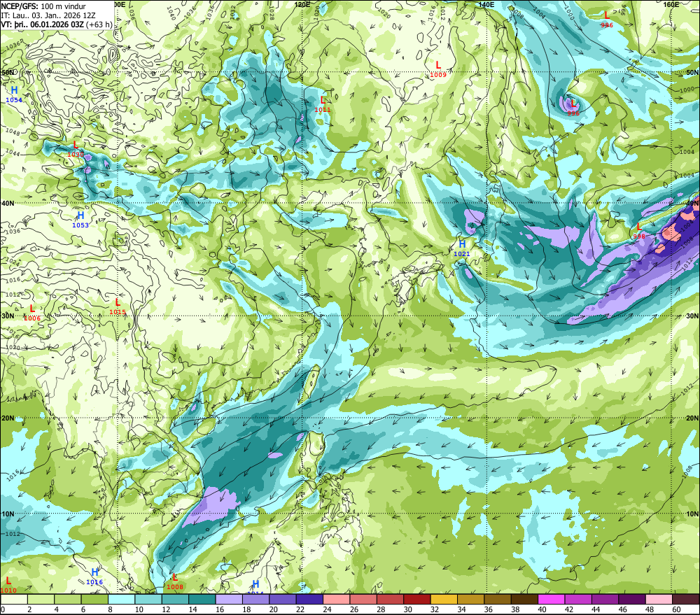The height and width of the screenshot is (615, 700).
Task: Click the H 1053 high pressure marker
Action: click(x=80, y=220)
